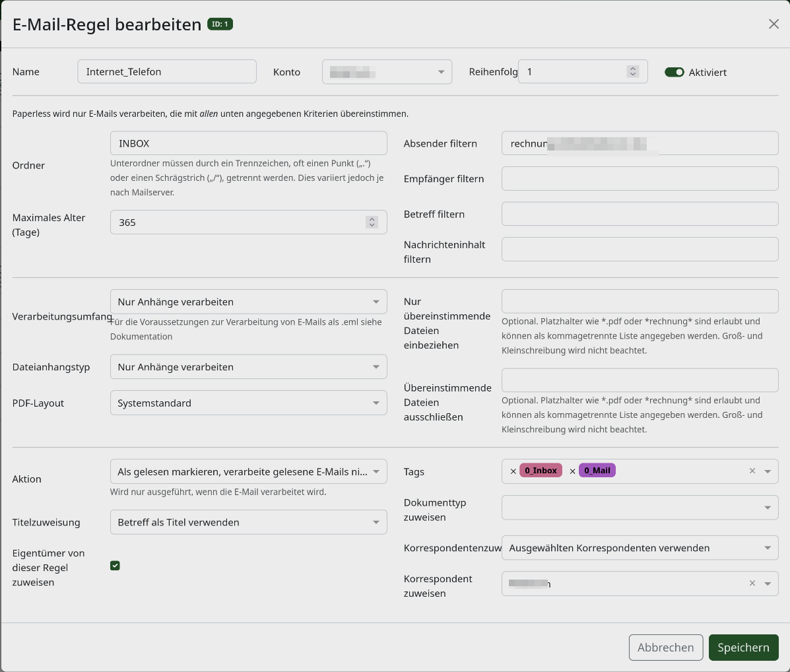
Task: Open the Dokumenttyp zuweisen dropdown
Action: click(x=640, y=507)
